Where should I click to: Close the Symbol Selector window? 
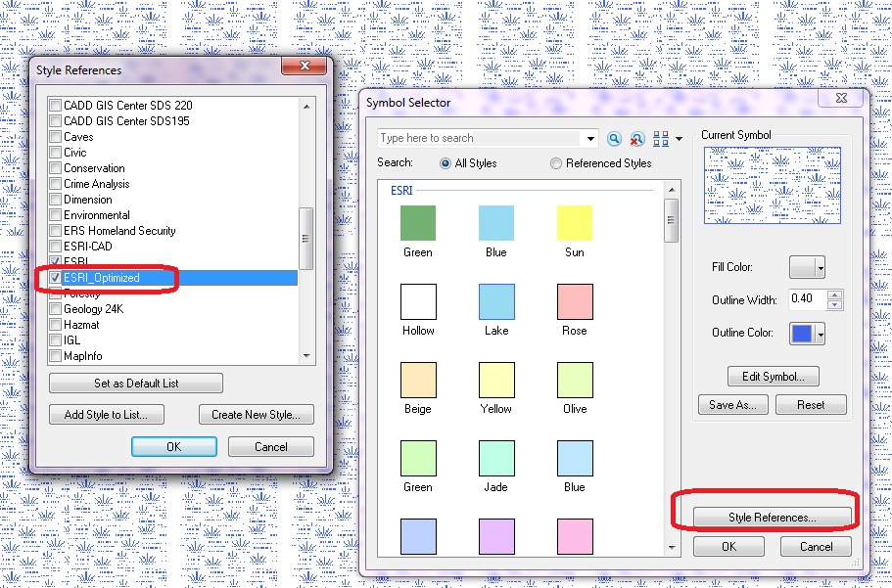coord(841,98)
